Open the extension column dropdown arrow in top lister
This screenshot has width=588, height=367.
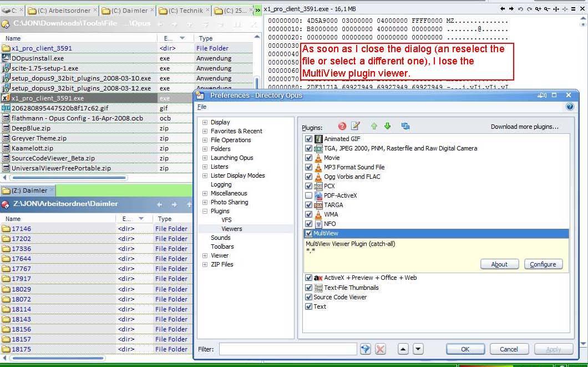183,38
